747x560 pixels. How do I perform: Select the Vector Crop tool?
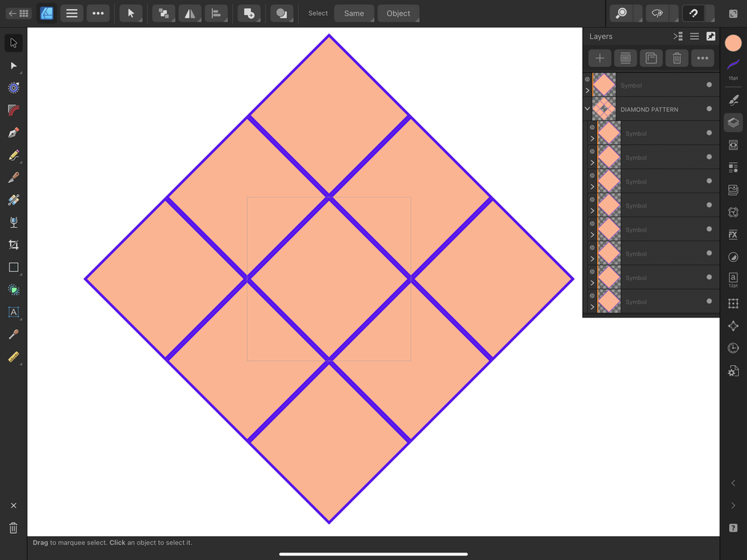tap(13, 244)
